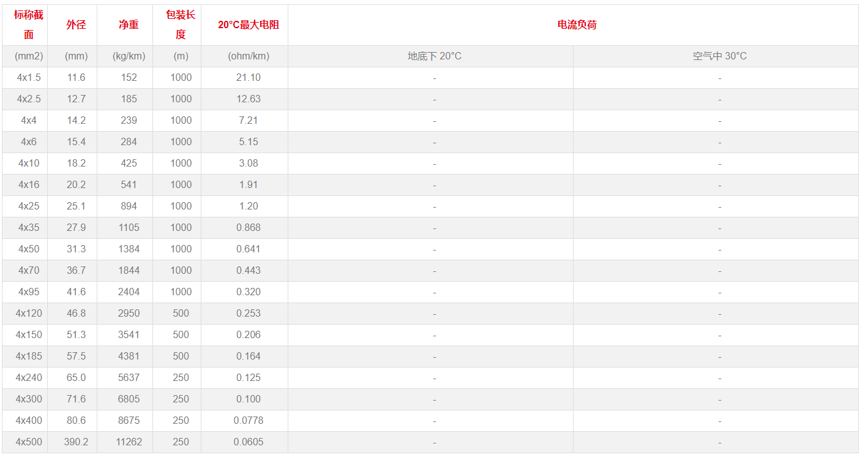Select the 电流负荷 header cell
Screen dimensions: 868x460
click(577, 25)
